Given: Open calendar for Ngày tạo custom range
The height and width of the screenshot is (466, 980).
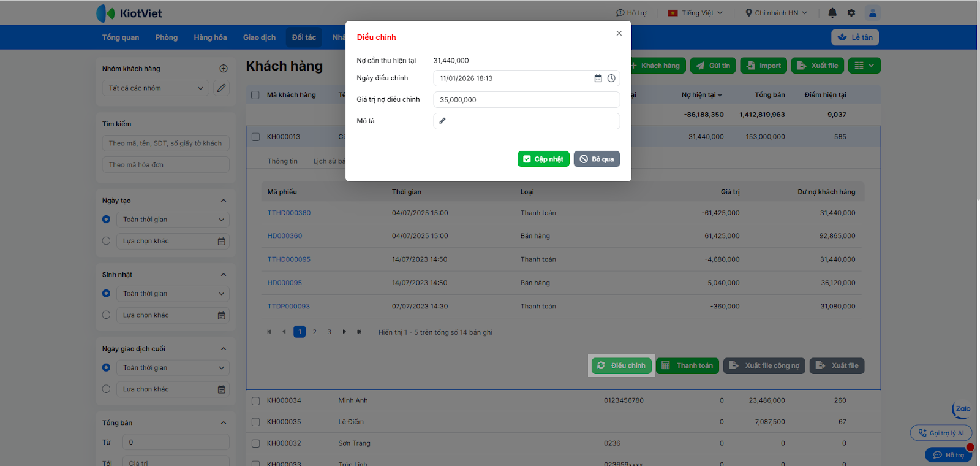Looking at the screenshot, I should tap(222, 242).
